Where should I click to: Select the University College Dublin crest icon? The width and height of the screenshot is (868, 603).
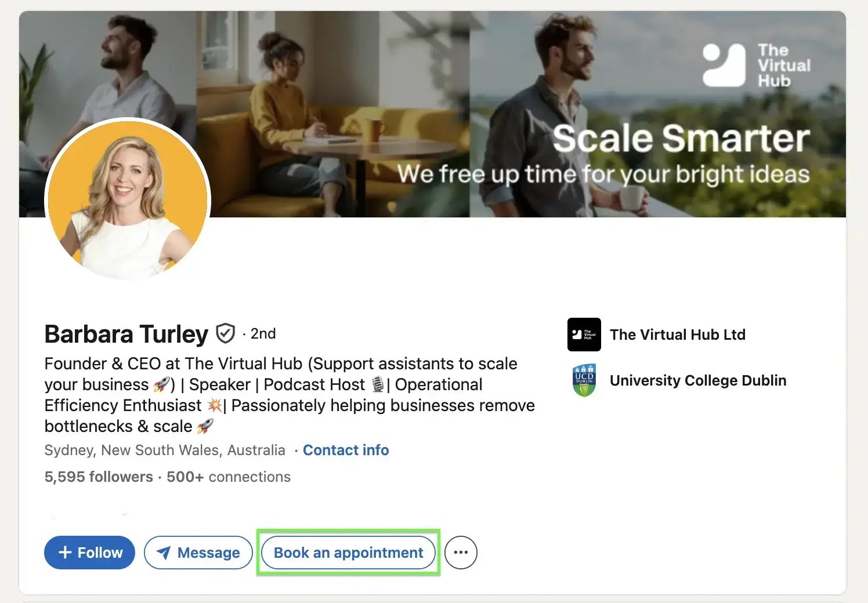(x=584, y=380)
